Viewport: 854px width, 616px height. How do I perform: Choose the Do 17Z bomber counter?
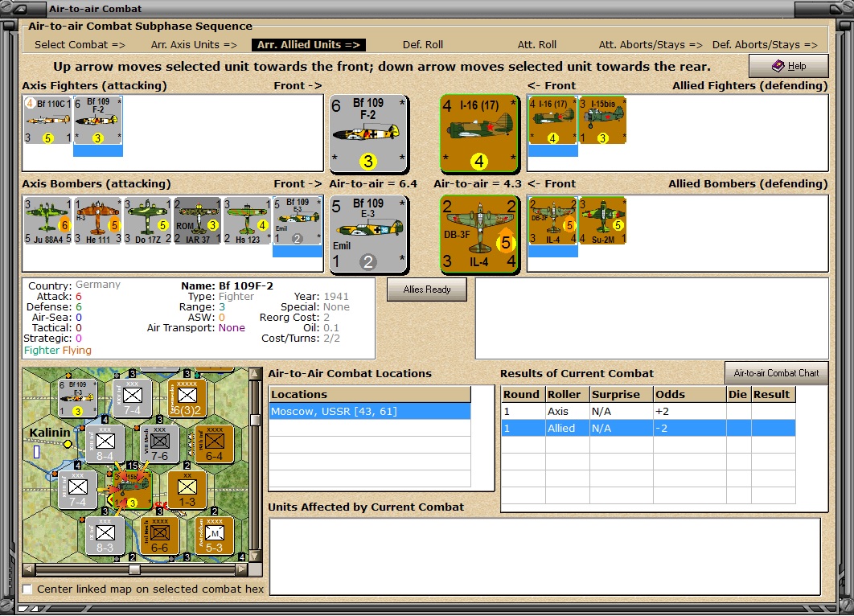pos(148,220)
